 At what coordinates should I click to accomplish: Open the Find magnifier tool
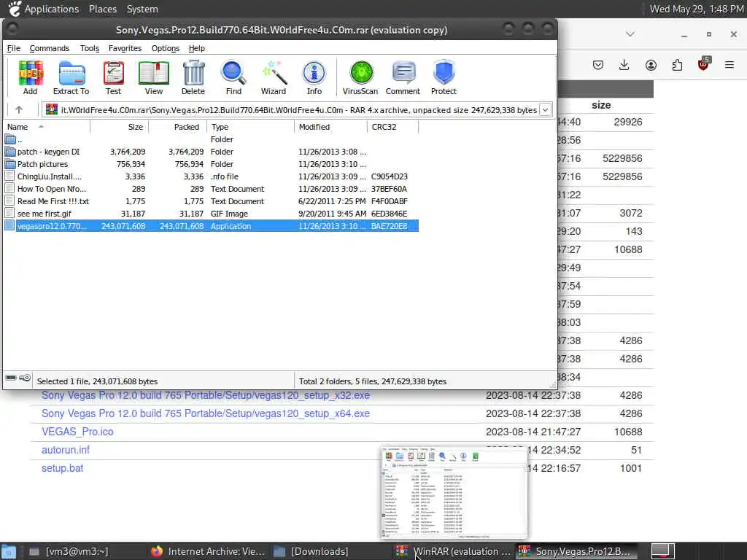click(x=233, y=77)
